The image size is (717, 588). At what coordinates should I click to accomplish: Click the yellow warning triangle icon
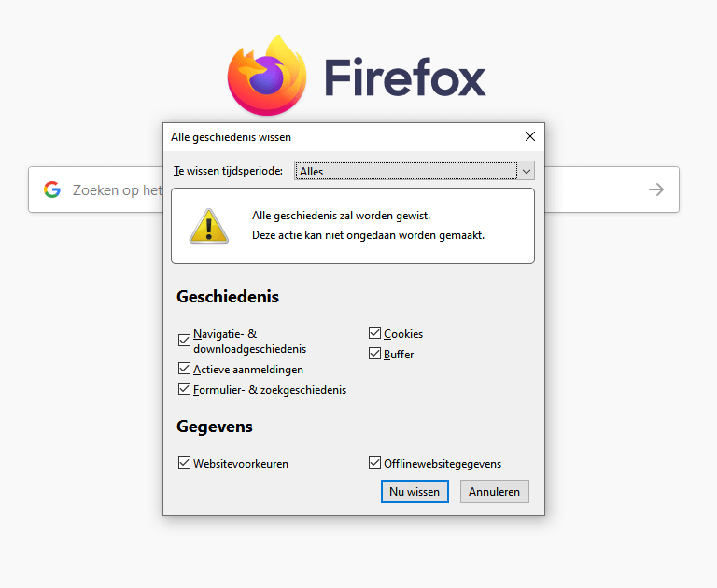pyautogui.click(x=209, y=226)
